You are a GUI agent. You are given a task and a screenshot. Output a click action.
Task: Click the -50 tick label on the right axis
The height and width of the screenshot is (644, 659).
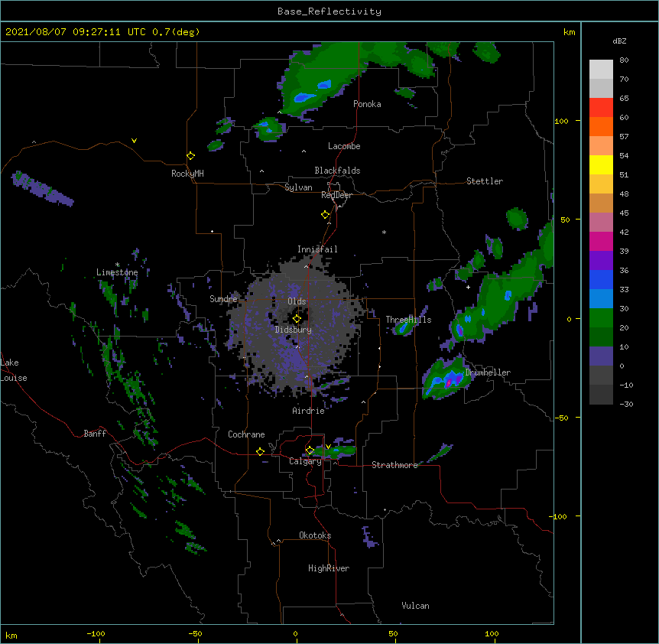(561, 418)
